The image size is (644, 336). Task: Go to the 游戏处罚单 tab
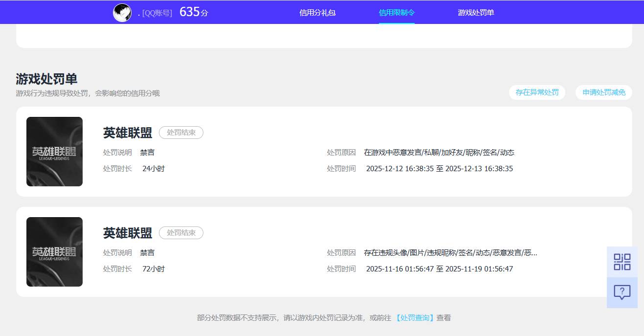[x=476, y=13]
